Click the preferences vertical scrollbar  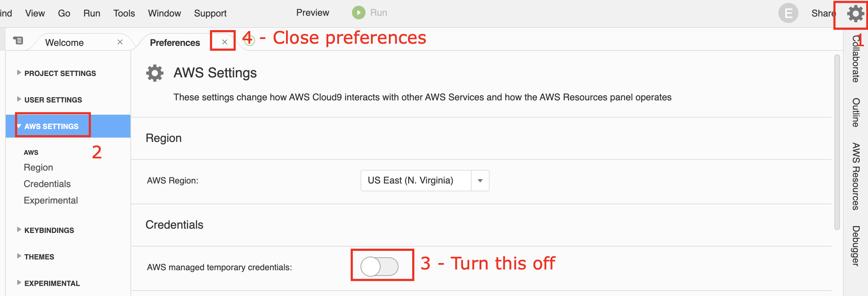(x=837, y=142)
